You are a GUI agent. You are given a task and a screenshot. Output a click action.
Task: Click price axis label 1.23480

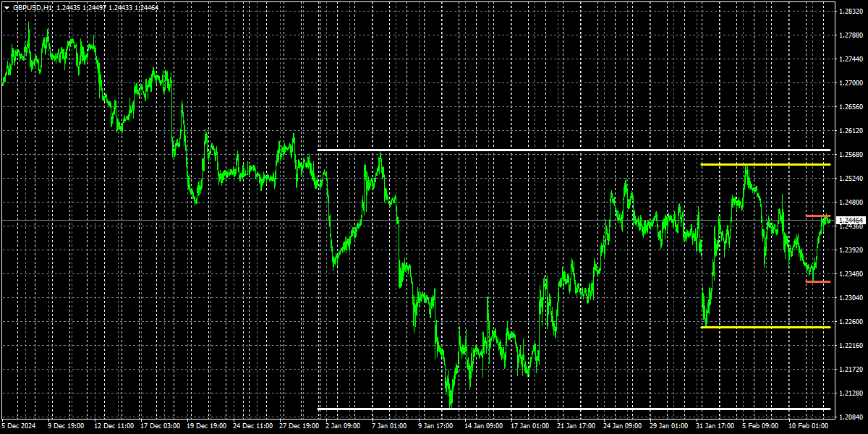[851, 274]
